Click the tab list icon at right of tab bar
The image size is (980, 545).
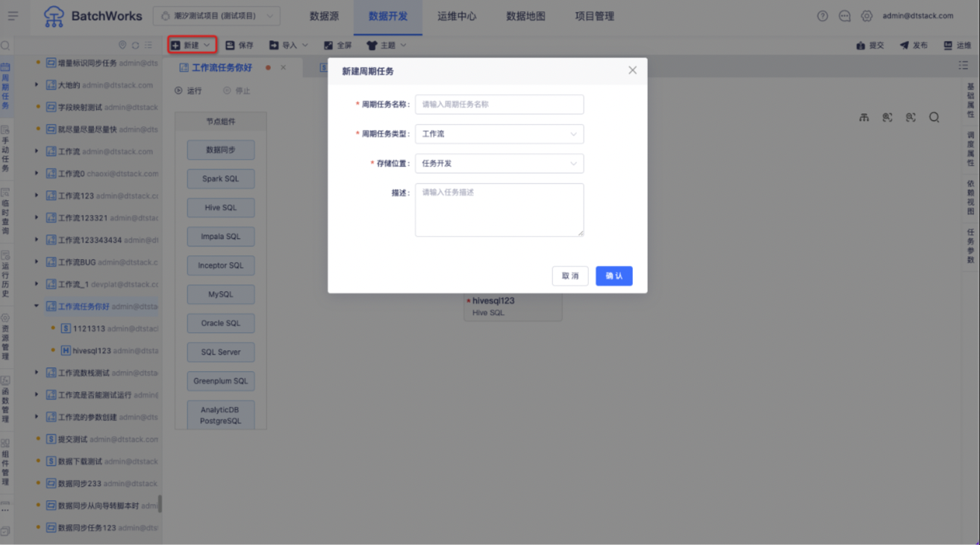pyautogui.click(x=964, y=66)
